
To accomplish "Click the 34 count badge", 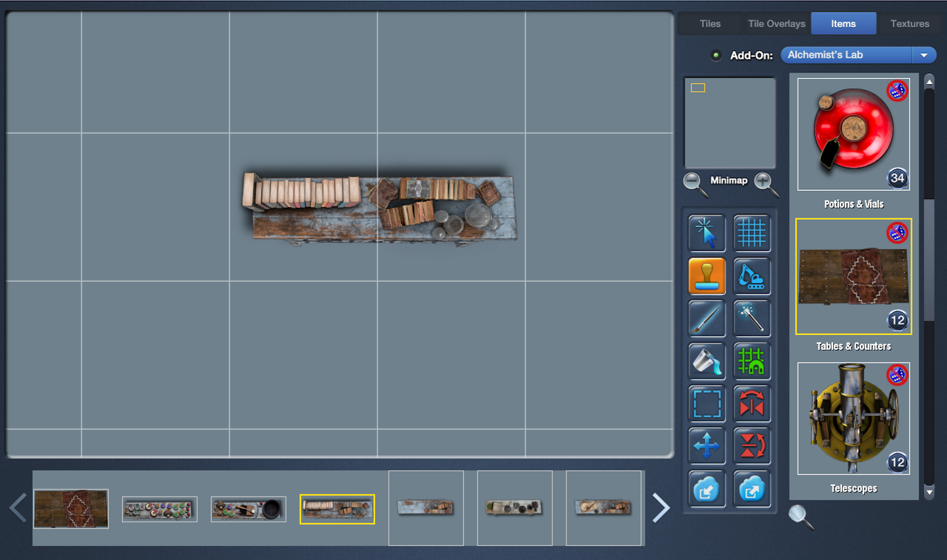I will [x=897, y=178].
